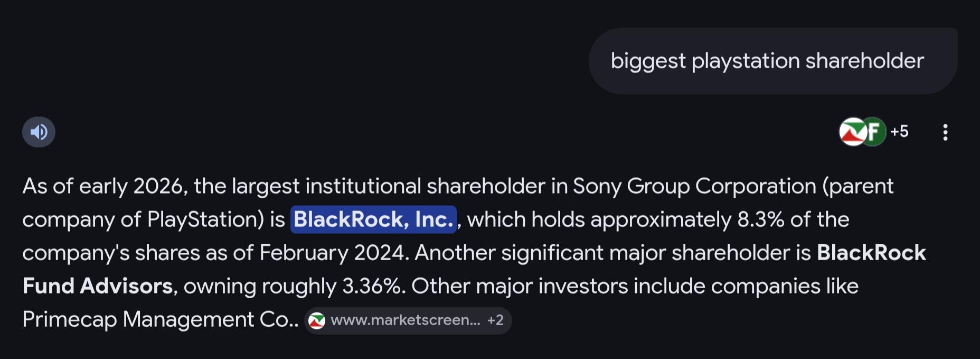Open the three-dot more options menu

click(x=945, y=132)
